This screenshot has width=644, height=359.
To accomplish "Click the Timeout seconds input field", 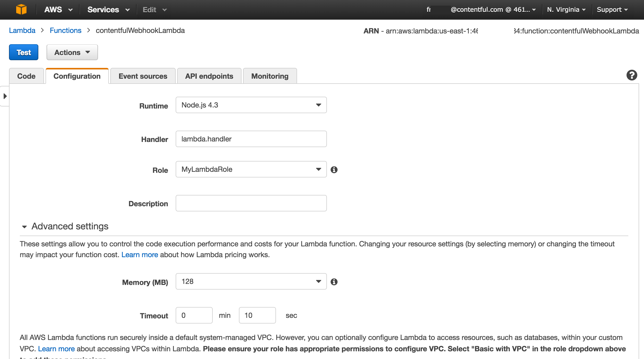I will pos(257,315).
